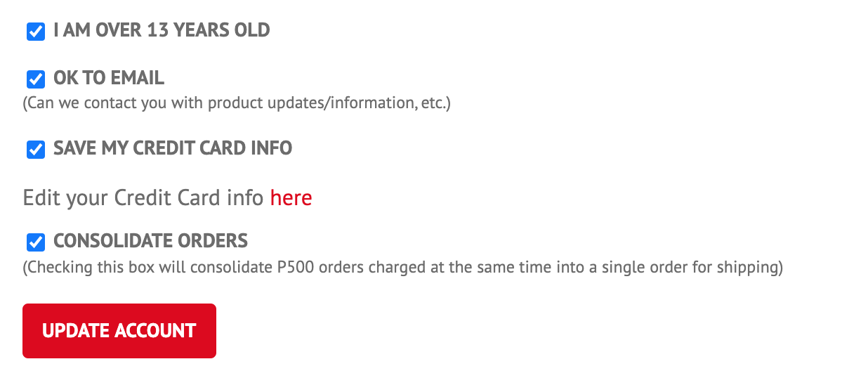Click the 'SAVE MY CREDIT CARD INFO' label

click(173, 148)
